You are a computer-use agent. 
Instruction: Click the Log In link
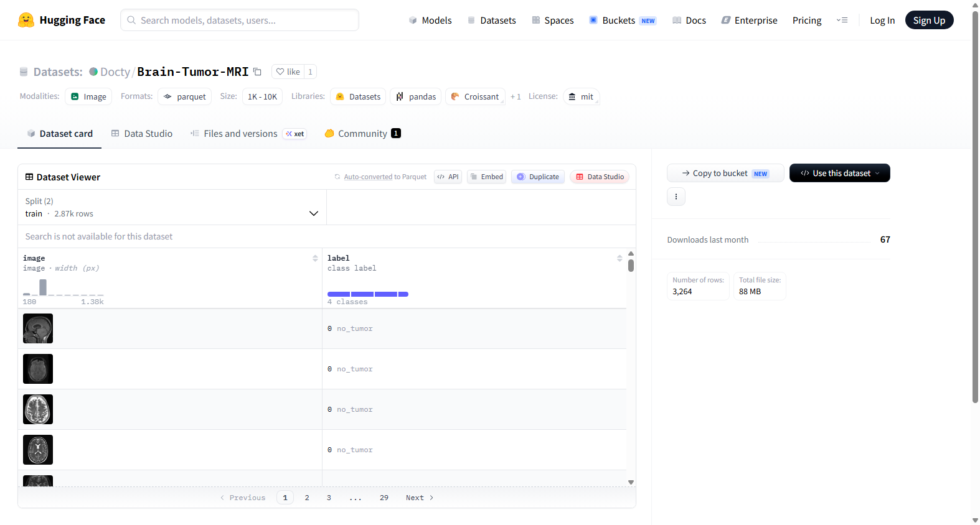pyautogui.click(x=882, y=20)
